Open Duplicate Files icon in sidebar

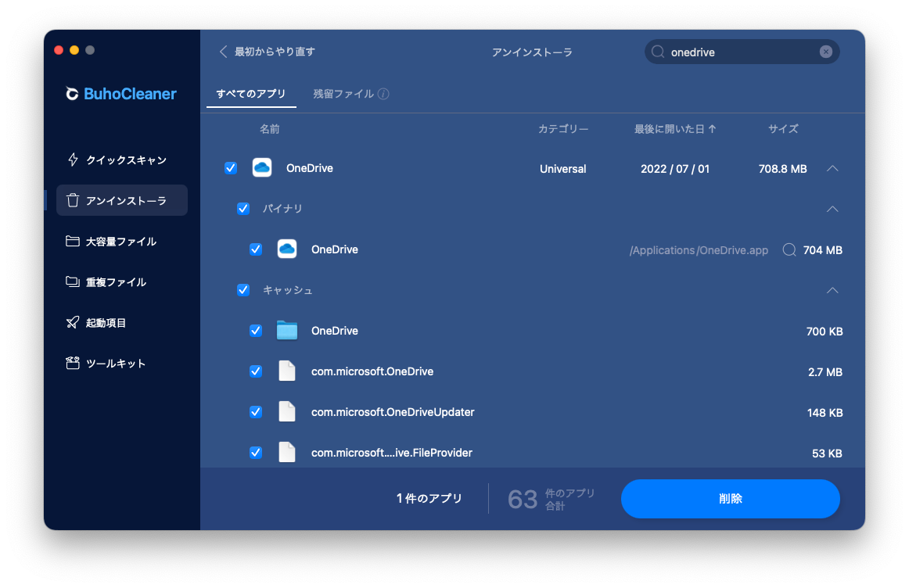pos(73,281)
